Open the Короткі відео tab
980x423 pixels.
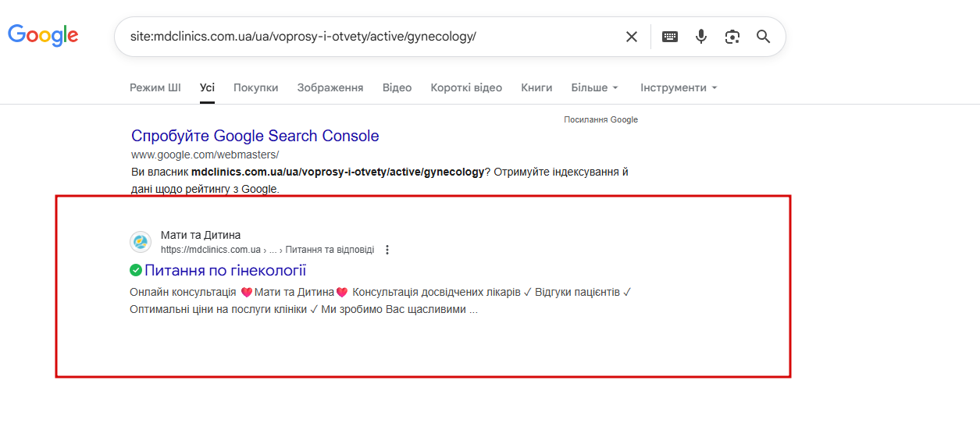[x=466, y=87]
